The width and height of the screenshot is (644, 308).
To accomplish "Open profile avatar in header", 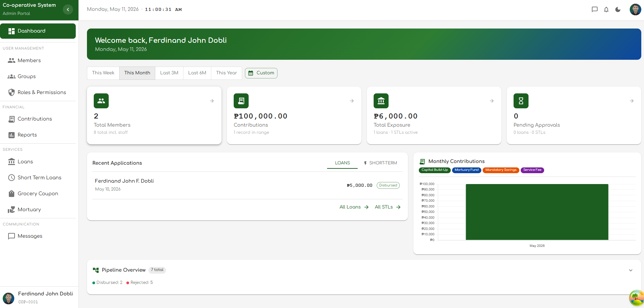I will tap(635, 10).
